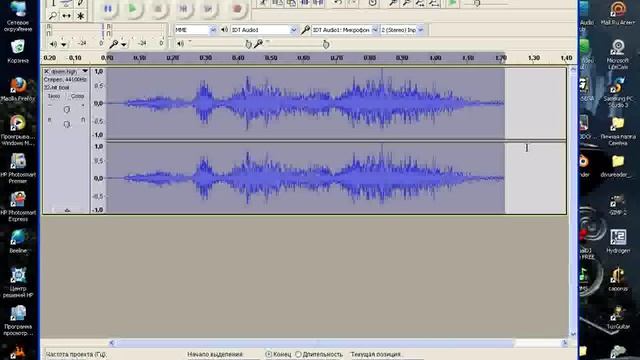Open the output meter options arrow
Viewport: 640px width, 360px height.
pos(64,44)
